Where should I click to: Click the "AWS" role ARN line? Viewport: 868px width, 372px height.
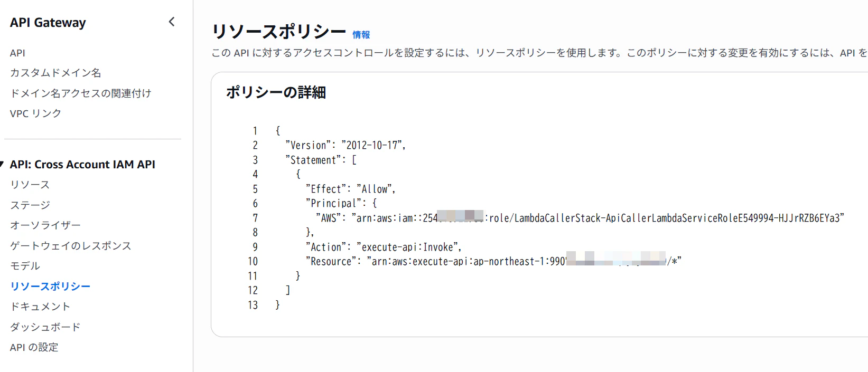(580, 218)
